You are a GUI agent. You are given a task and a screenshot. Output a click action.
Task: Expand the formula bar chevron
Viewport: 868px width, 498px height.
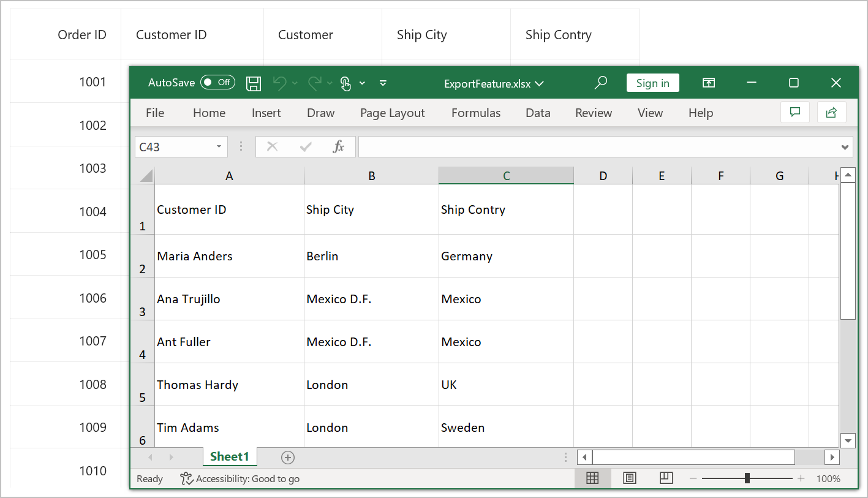coord(845,147)
